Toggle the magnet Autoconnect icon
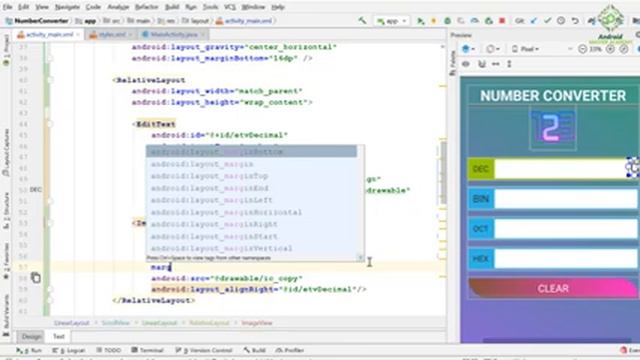This screenshot has height=360, width=640. [482, 64]
